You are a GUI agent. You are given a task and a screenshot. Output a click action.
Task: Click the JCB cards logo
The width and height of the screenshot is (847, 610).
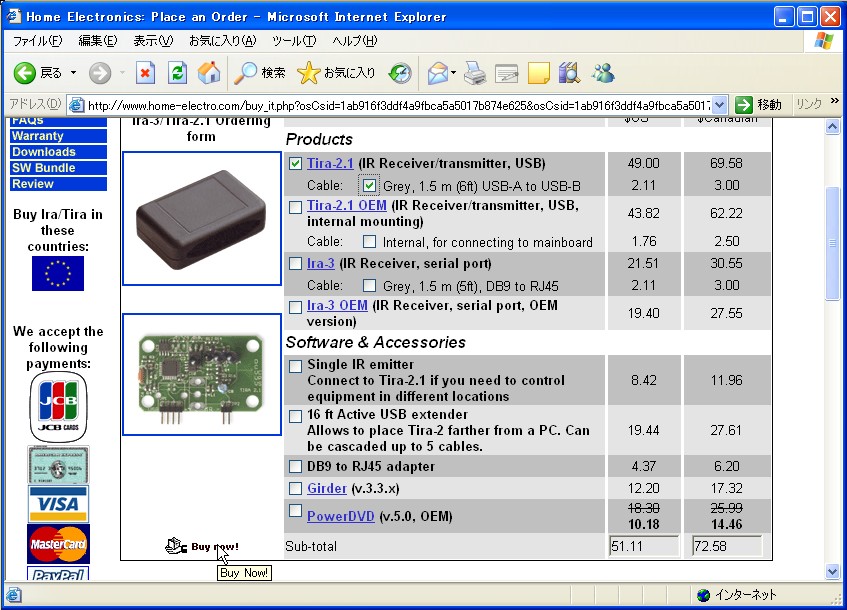[x=58, y=407]
